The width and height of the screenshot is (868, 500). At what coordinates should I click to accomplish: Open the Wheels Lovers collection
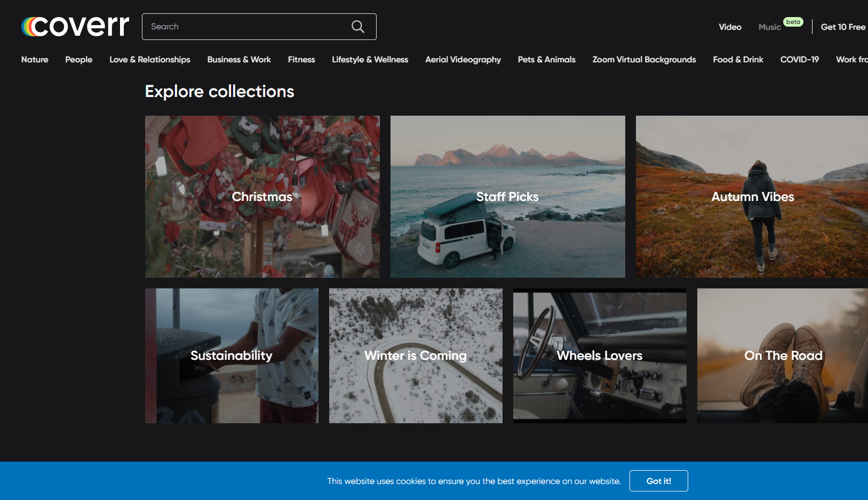pos(600,356)
